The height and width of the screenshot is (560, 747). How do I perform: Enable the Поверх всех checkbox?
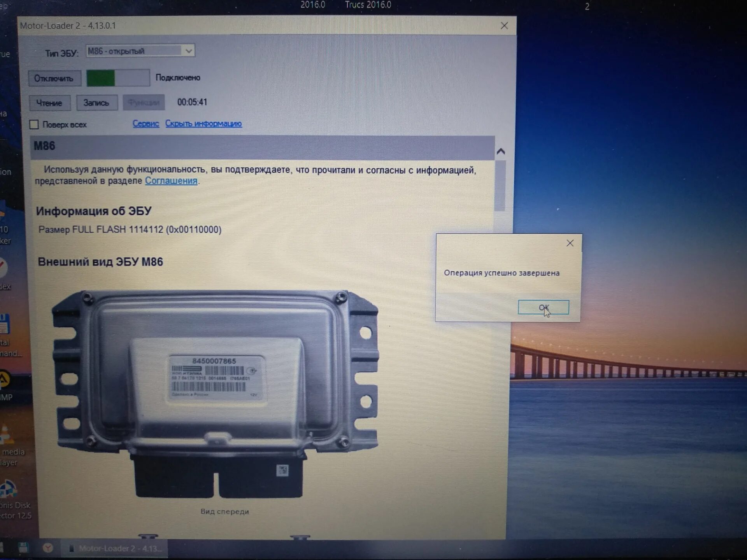pyautogui.click(x=34, y=124)
